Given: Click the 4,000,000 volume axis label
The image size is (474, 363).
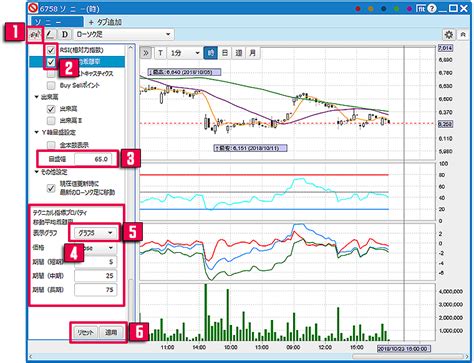Looking at the screenshot, I should point(450,291).
